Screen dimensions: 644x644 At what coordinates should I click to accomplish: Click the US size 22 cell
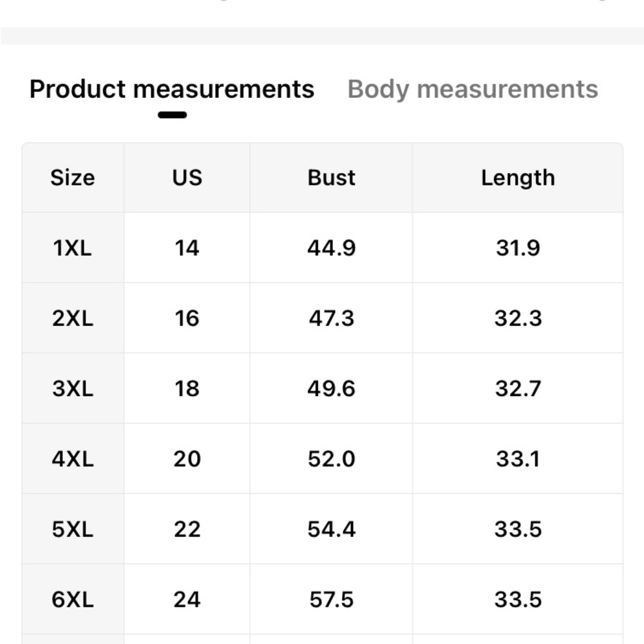point(187,529)
